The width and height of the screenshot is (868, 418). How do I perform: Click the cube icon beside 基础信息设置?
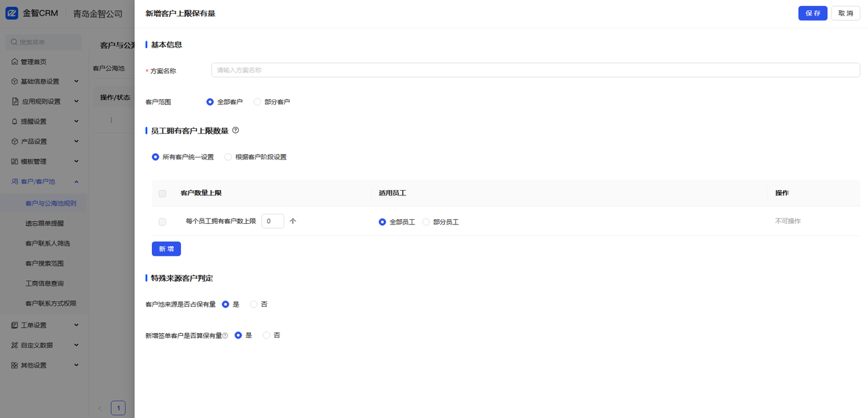(x=14, y=81)
